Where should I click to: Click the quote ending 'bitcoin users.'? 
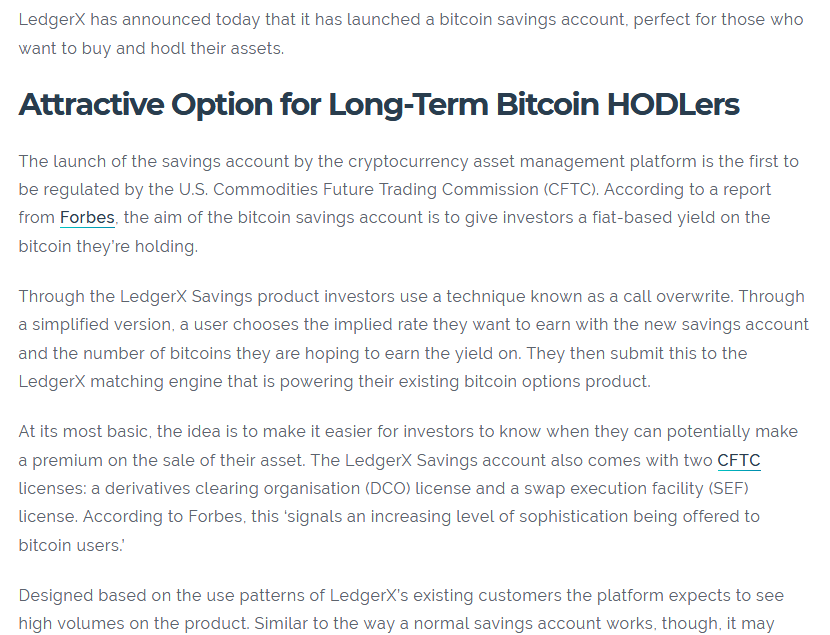coord(389,531)
